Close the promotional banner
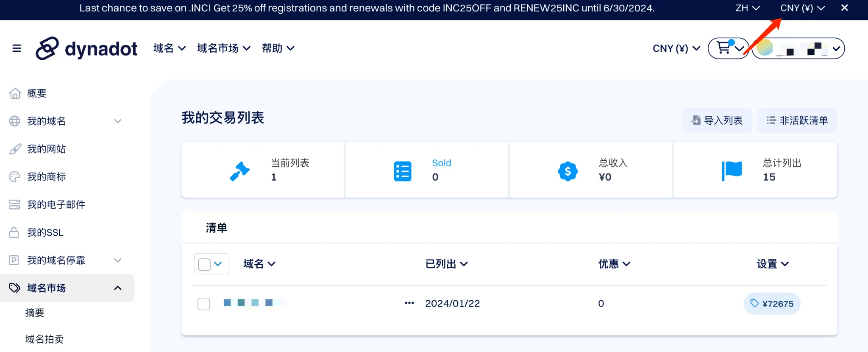868x352 pixels. [x=844, y=8]
